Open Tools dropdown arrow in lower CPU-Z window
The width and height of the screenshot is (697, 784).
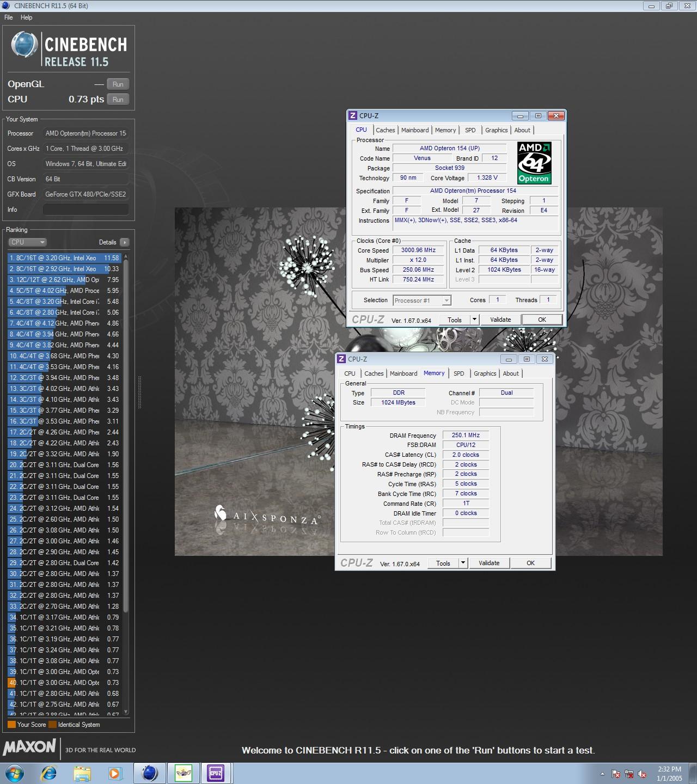pos(463,563)
